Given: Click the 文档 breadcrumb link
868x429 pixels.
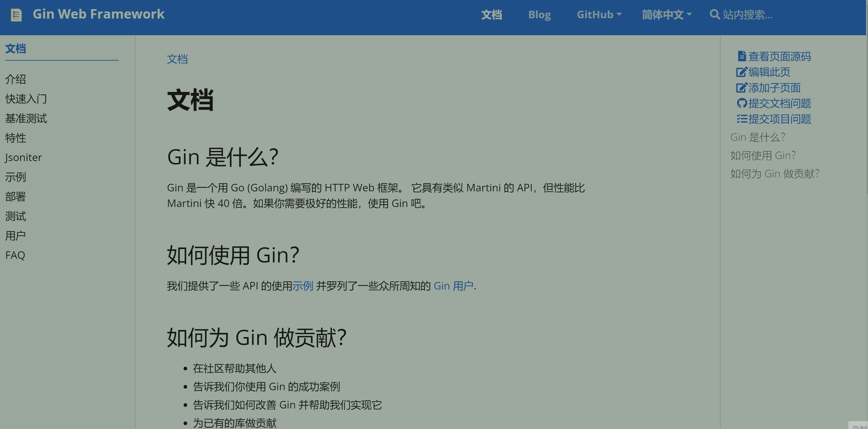Looking at the screenshot, I should [177, 59].
